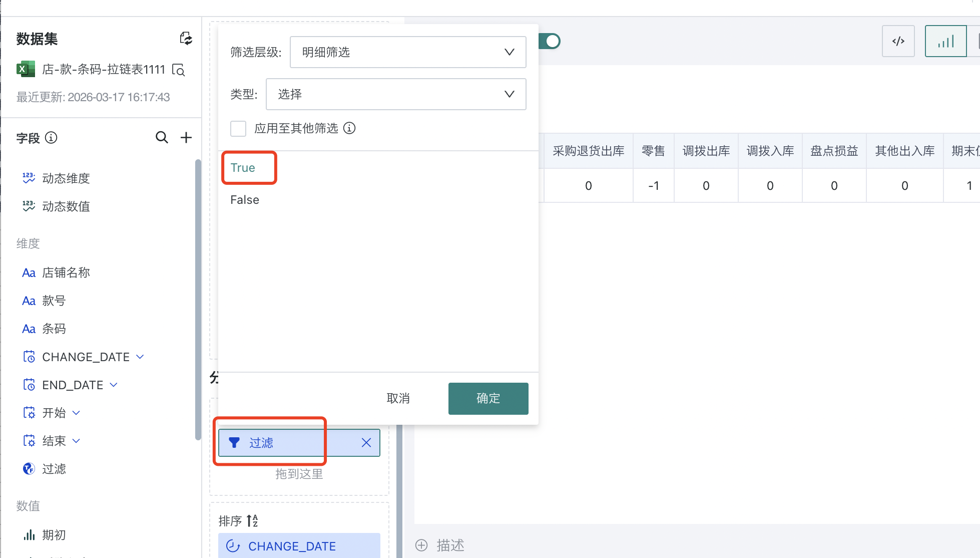The image size is (980, 558).
Task: Add a new field with the plus icon
Action: pyautogui.click(x=186, y=137)
